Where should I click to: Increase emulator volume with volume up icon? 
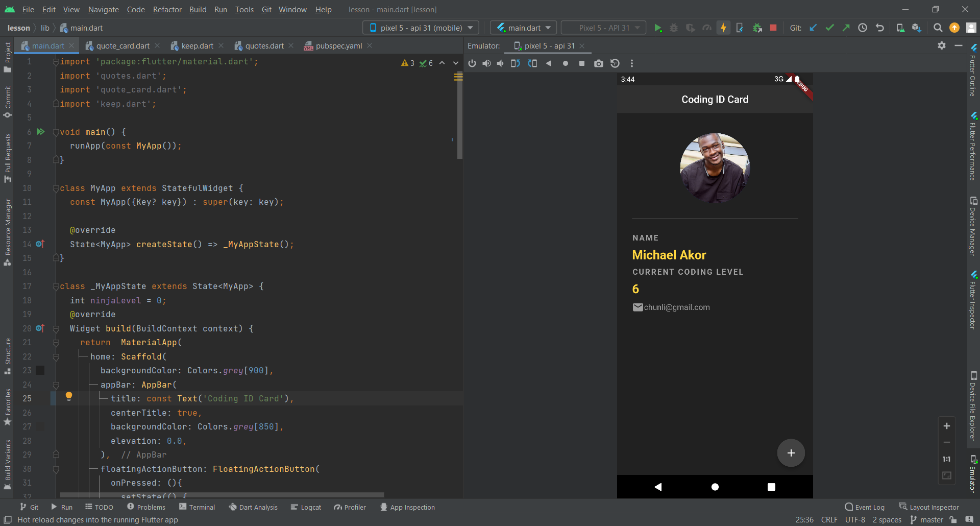[486, 63]
